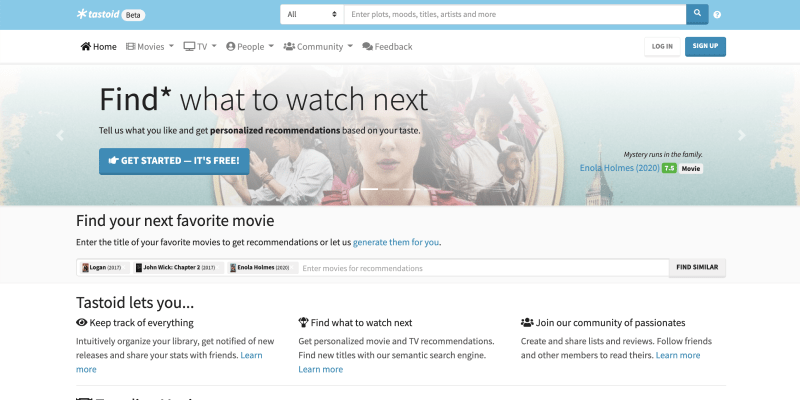Expand the Movies dropdown menu

pos(150,46)
